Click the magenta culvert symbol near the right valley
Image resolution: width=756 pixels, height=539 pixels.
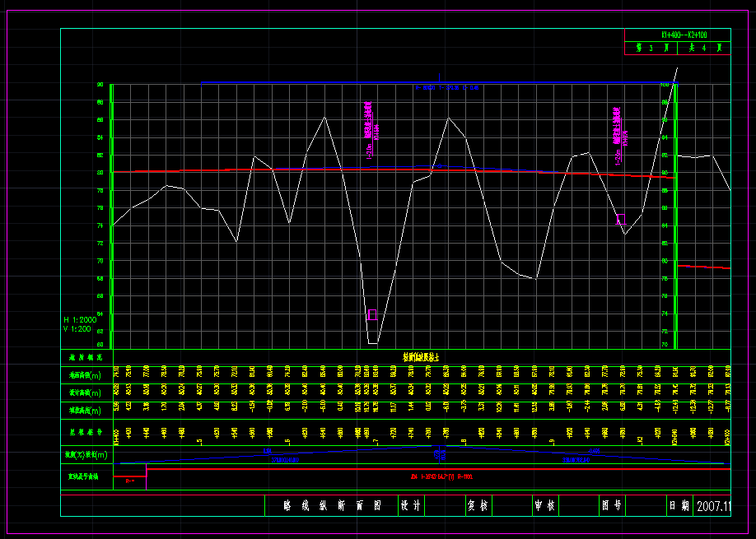click(x=621, y=219)
